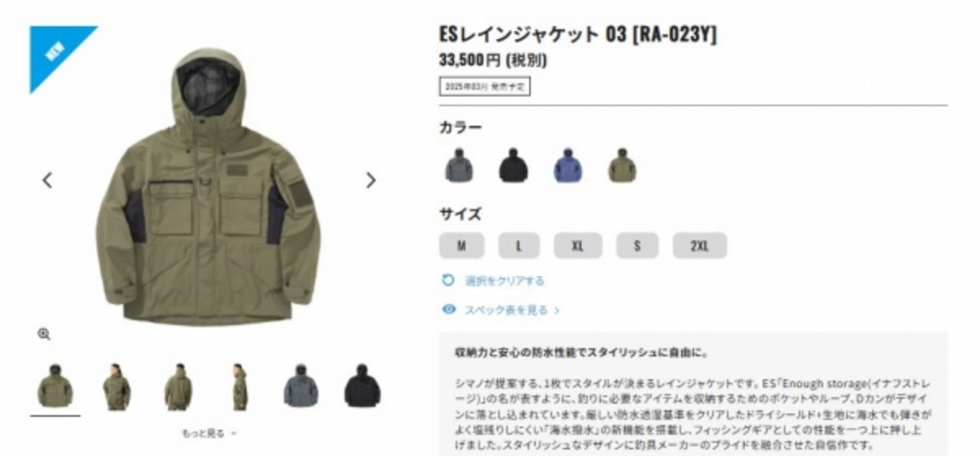Click the reset icon beside 選択をクリアする
Screen dimensions: 980x456
[x=449, y=280]
